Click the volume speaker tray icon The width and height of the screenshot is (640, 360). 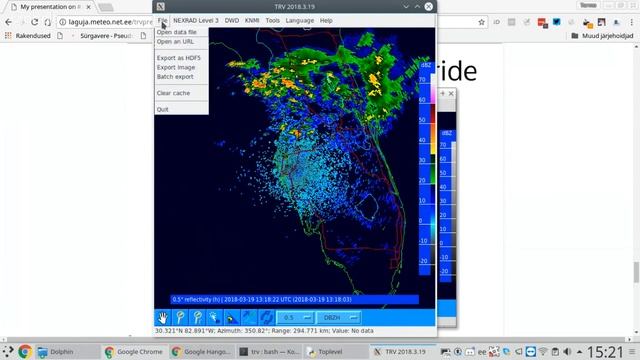click(567, 351)
